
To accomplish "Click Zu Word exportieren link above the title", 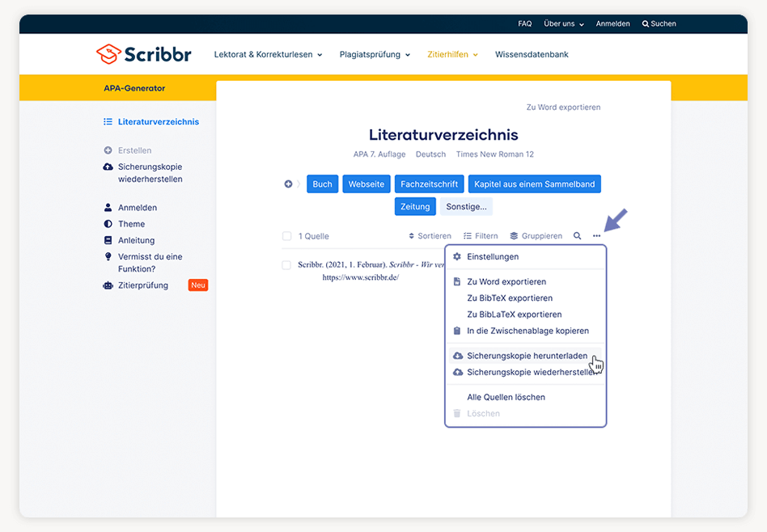I will coord(563,107).
